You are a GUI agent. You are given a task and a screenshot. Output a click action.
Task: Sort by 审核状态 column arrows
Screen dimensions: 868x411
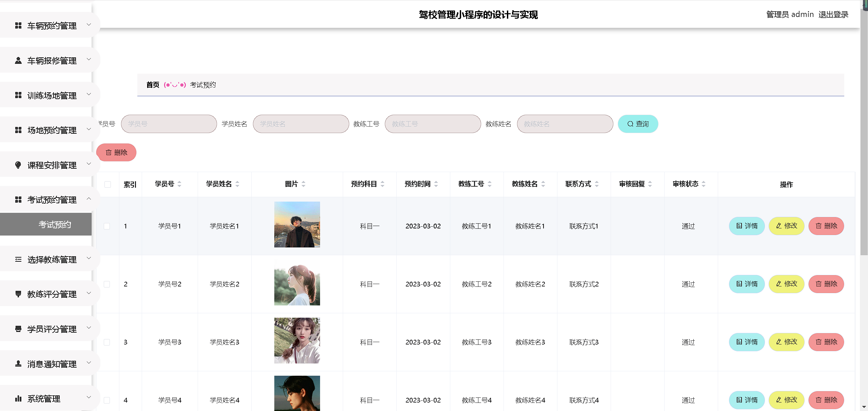click(704, 184)
